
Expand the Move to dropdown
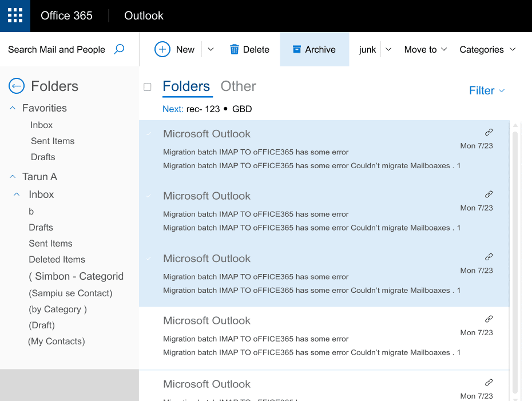(x=426, y=50)
